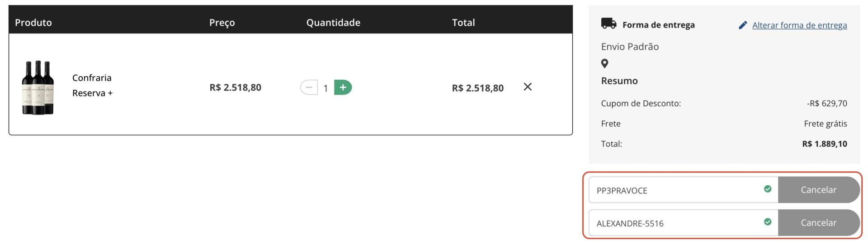Click the Total column header
868x241 pixels.
tap(463, 22)
